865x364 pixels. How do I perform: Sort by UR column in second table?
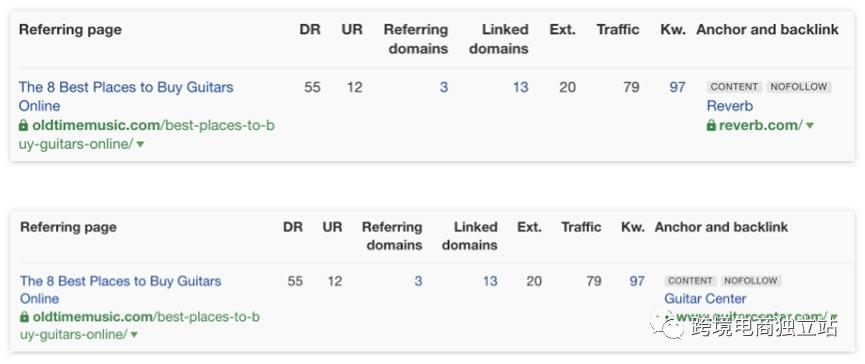332,227
